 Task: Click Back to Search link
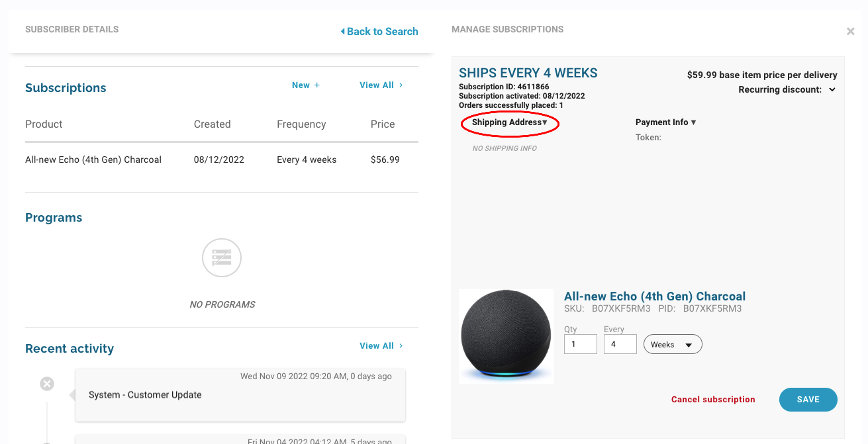click(379, 31)
